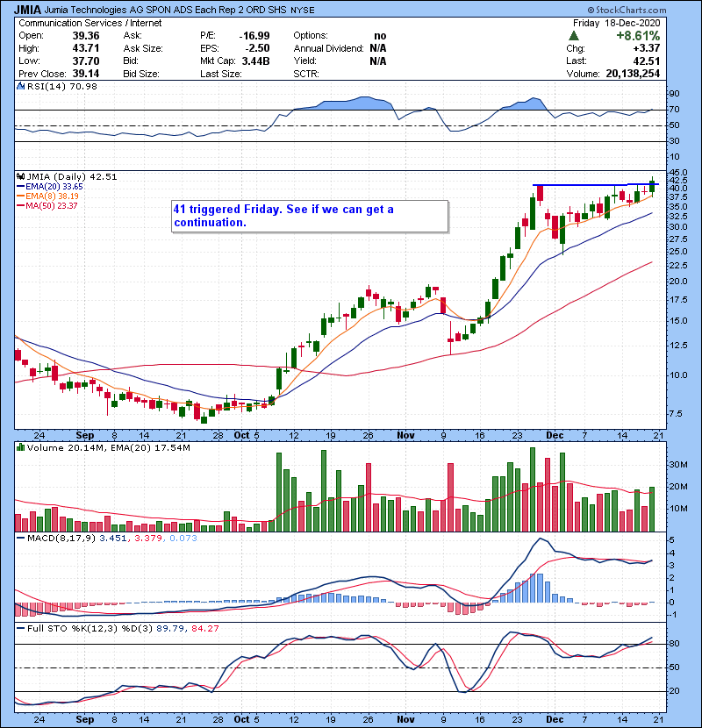702x728 pixels.
Task: Click the stochastic %D value 84.27
Action: (204, 629)
